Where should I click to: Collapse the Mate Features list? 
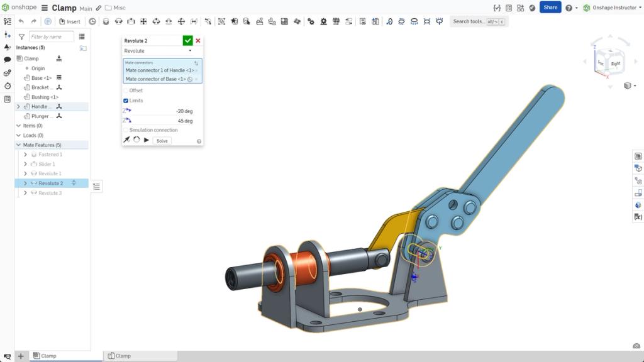pos(19,145)
